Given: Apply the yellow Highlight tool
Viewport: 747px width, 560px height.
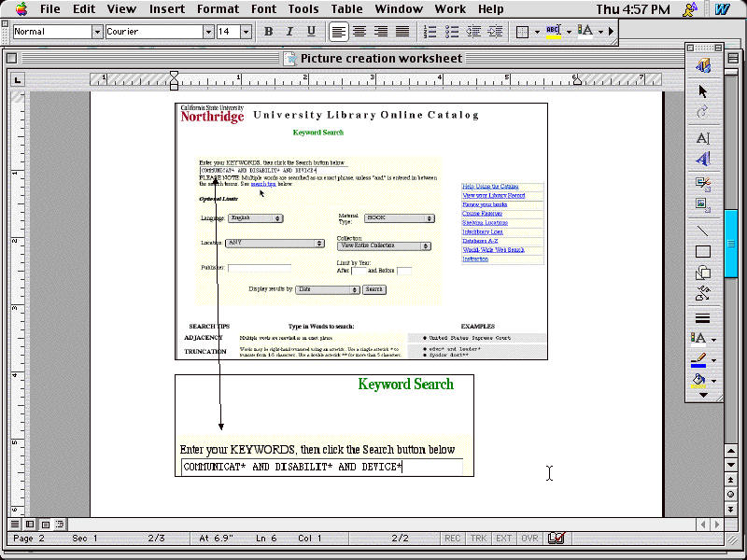Looking at the screenshot, I should (553, 32).
